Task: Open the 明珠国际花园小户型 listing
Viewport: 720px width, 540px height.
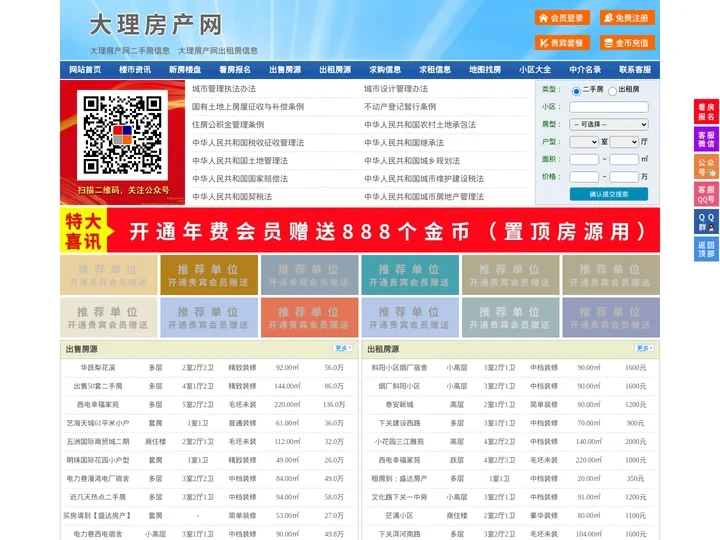Action: coord(98,460)
